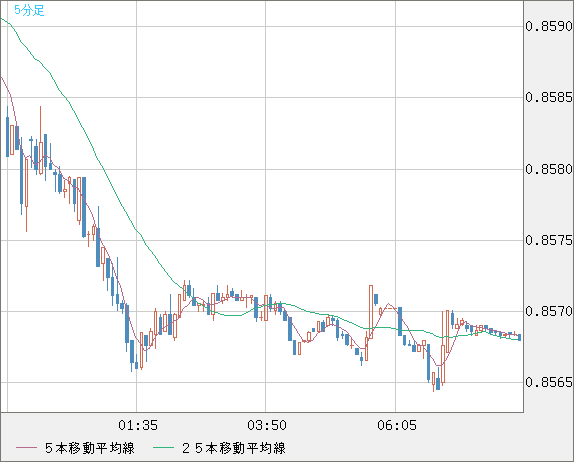Screen dimensions: 574x462
Task: Click the 25本移動平均線 legend text
Action: click(234, 448)
